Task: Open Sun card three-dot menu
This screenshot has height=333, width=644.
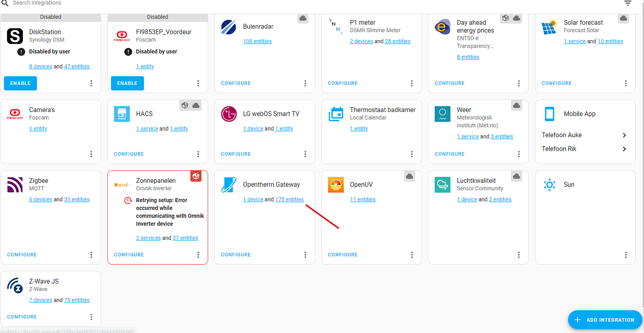Action: point(626,255)
